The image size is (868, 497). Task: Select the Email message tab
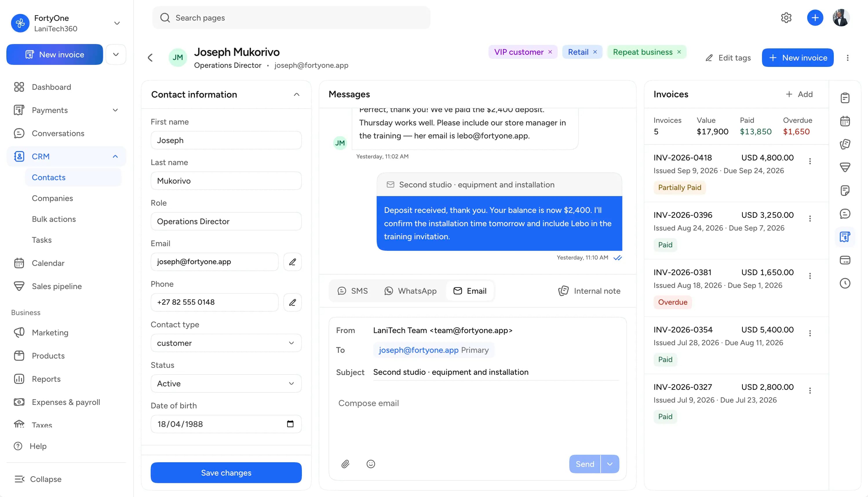click(470, 291)
